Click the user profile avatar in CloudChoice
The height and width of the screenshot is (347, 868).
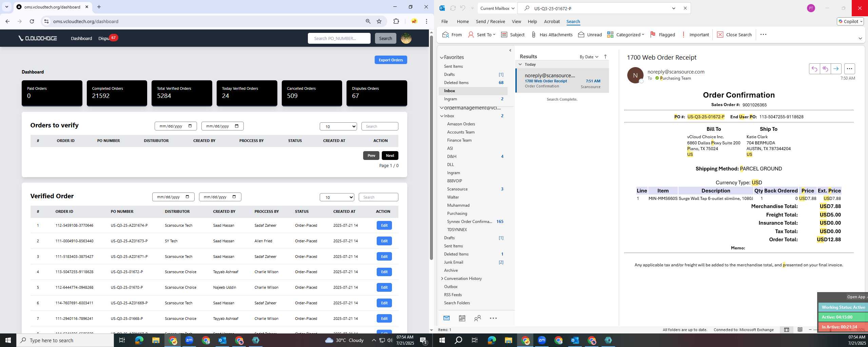pyautogui.click(x=406, y=38)
